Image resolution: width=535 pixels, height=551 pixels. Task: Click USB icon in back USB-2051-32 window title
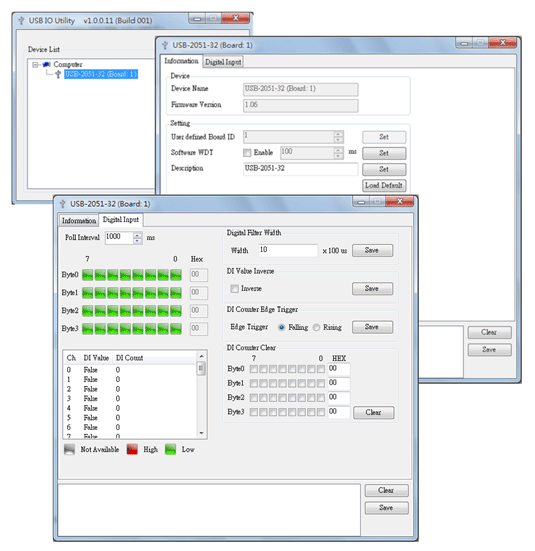[x=165, y=45]
